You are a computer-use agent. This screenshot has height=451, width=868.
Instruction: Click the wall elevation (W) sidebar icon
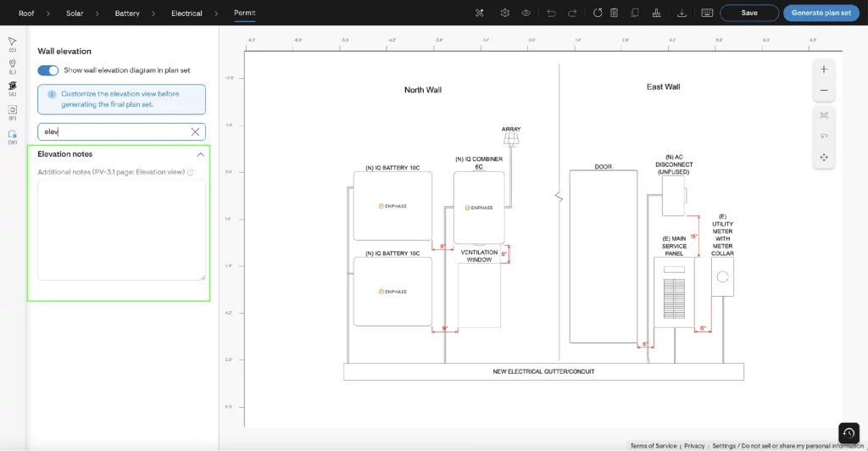[x=12, y=134]
